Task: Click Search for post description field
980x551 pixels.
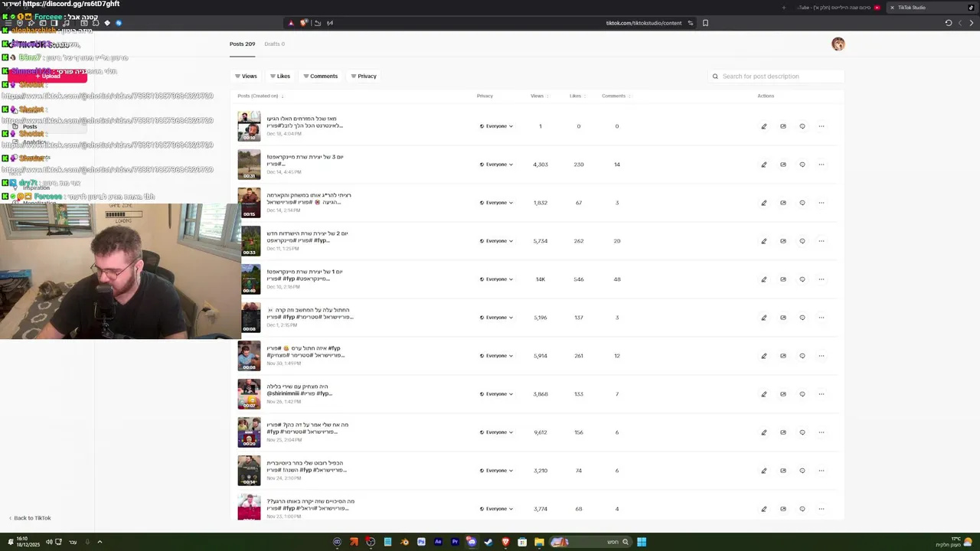Action: [x=776, y=77]
